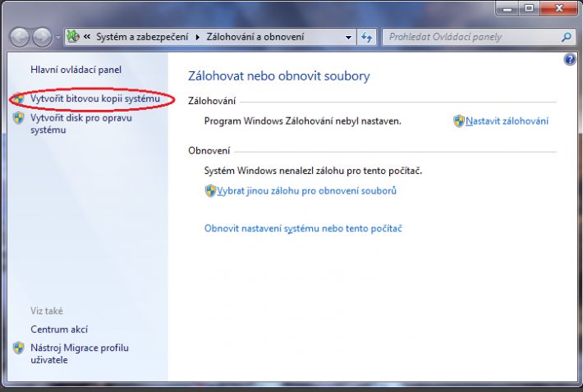Click shield icon beside Vytvořit bitovou kopii
583x392 pixels.
pyautogui.click(x=18, y=98)
